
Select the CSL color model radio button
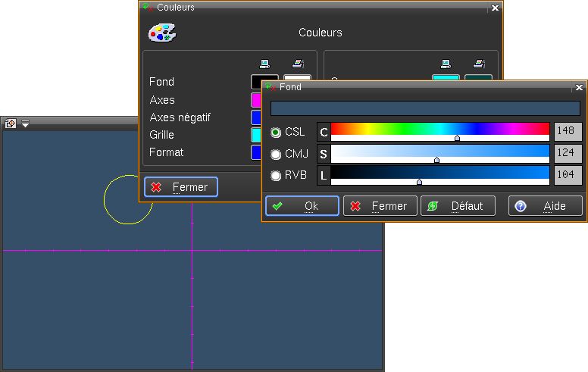(x=276, y=133)
